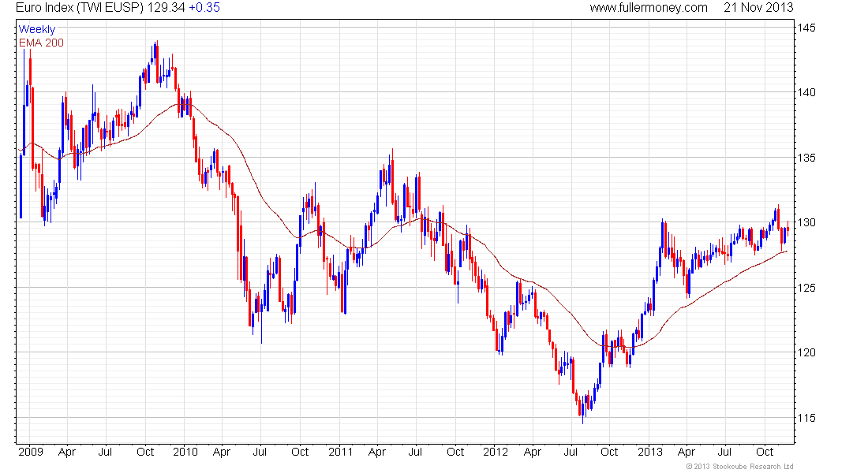Click the 130 price axis label
This screenshot has width=868, height=473.
[x=806, y=222]
